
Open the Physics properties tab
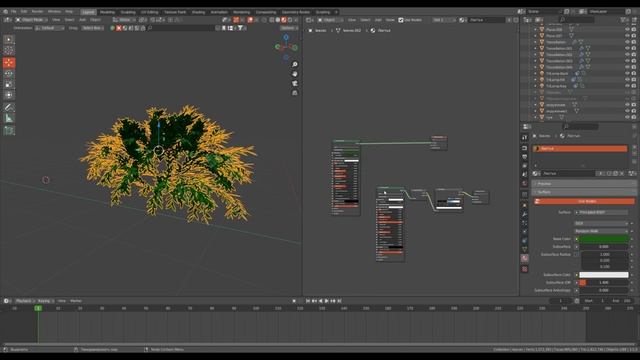pyautogui.click(x=525, y=232)
